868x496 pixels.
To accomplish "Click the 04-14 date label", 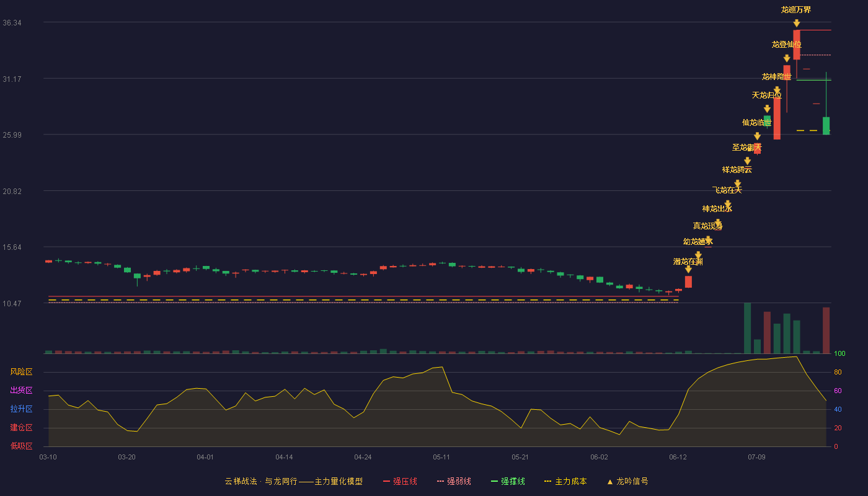I will click(x=284, y=457).
